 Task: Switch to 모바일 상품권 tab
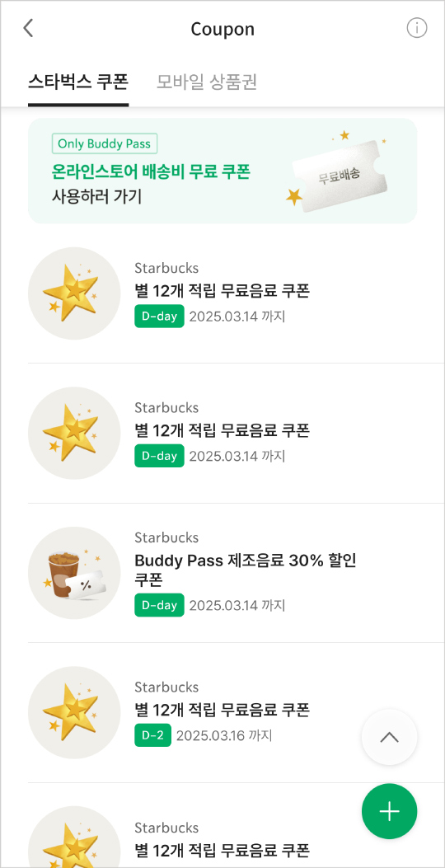(207, 82)
